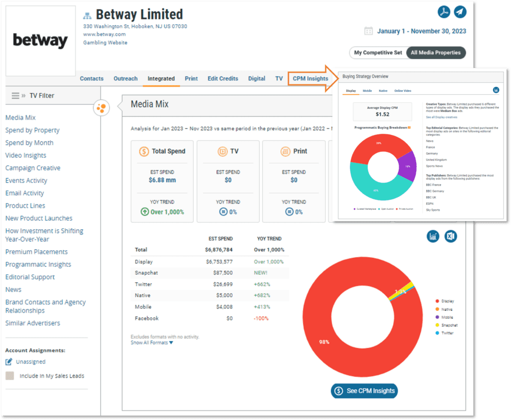The image size is (511, 420).
Task: Click orange Native legend swatch
Action: tap(437, 309)
